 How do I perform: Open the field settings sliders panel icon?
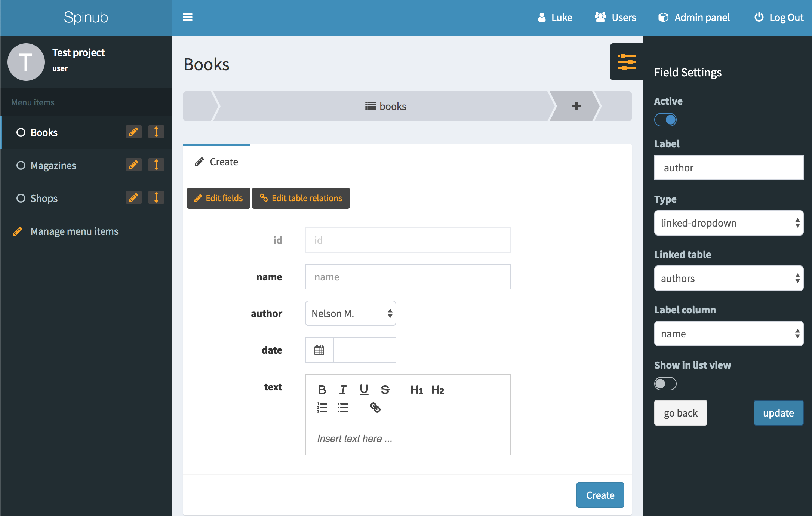(626, 62)
